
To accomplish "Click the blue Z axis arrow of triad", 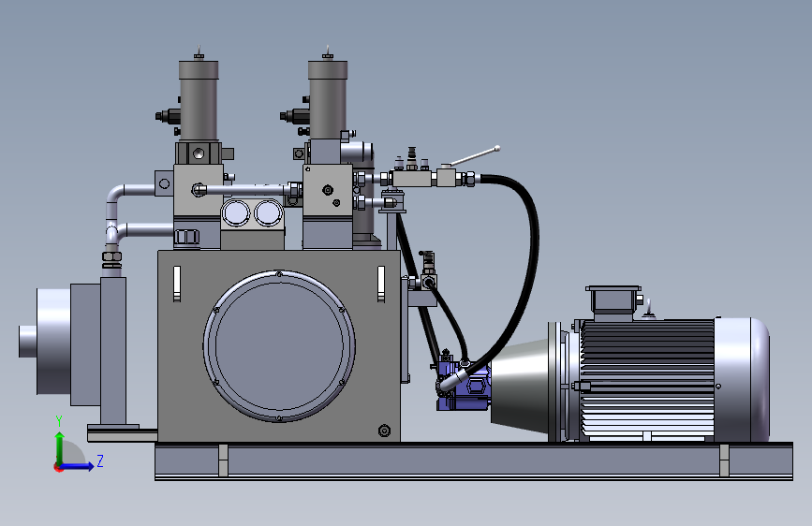I will coord(78,466).
